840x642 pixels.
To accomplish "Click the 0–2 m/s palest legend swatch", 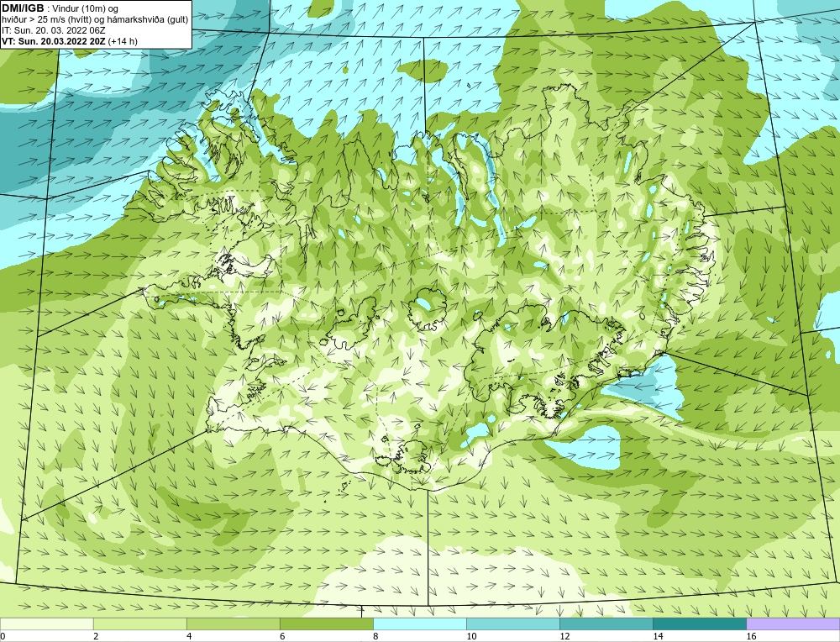I will click(46, 624).
